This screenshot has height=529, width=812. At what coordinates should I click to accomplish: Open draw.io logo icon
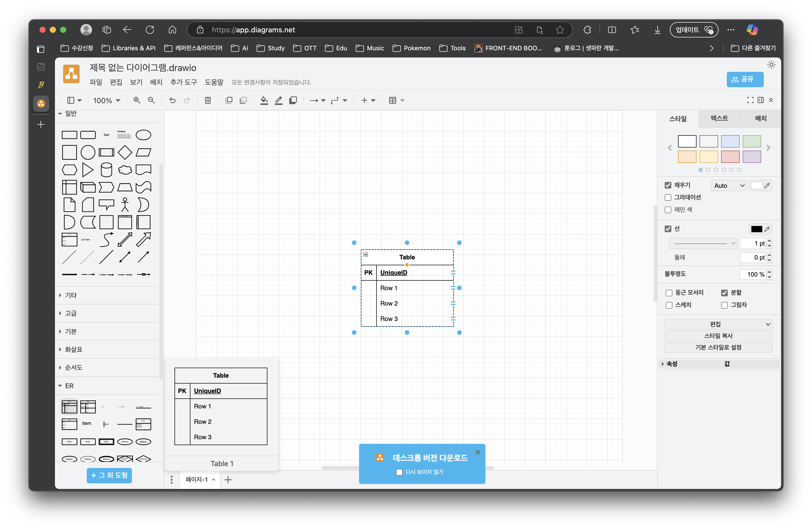click(71, 74)
